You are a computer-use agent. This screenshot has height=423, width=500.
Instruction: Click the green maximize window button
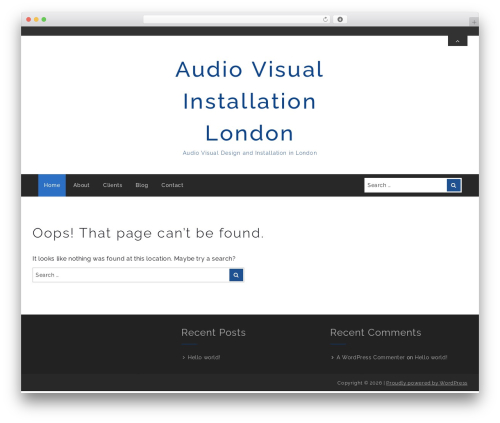[x=44, y=19]
